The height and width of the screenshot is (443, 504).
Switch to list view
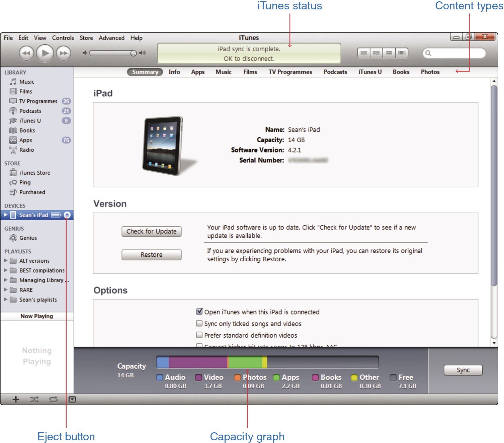pyautogui.click(x=364, y=53)
